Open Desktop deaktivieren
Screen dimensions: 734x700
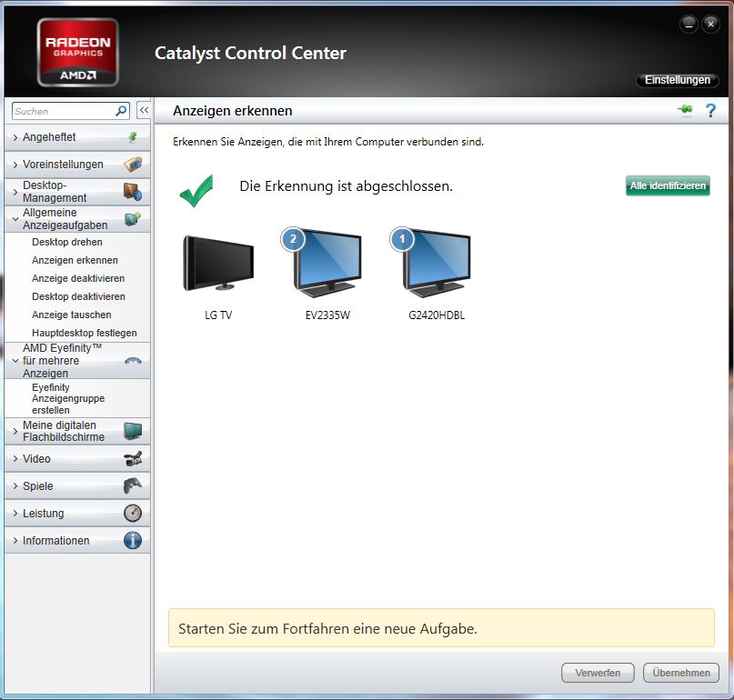coord(78,296)
